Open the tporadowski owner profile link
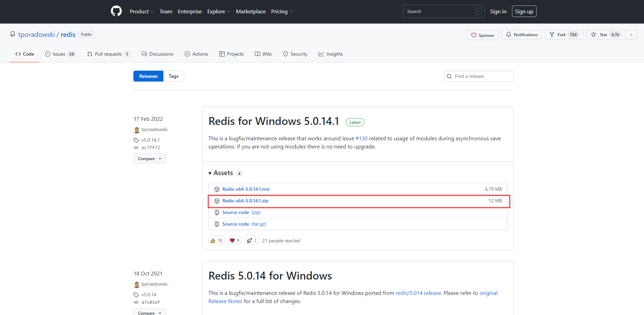The height and width of the screenshot is (315, 644). click(36, 34)
